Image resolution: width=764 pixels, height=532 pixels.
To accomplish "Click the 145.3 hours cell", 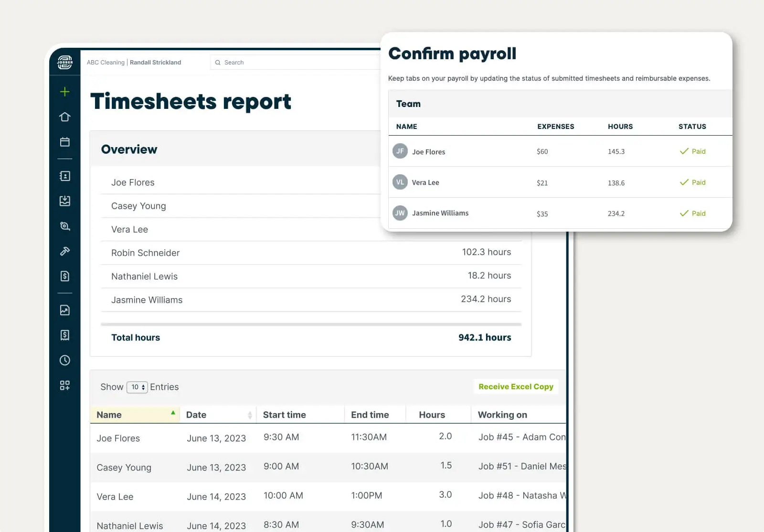I will pyautogui.click(x=616, y=151).
